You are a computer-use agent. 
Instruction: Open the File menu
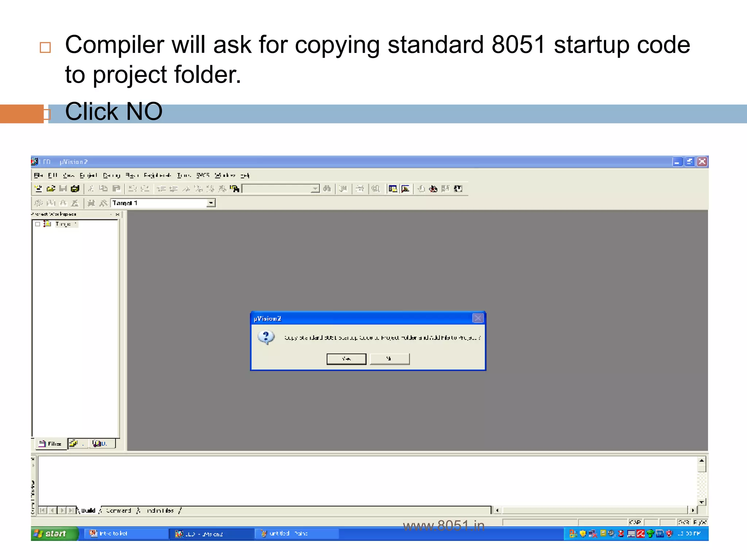point(38,175)
